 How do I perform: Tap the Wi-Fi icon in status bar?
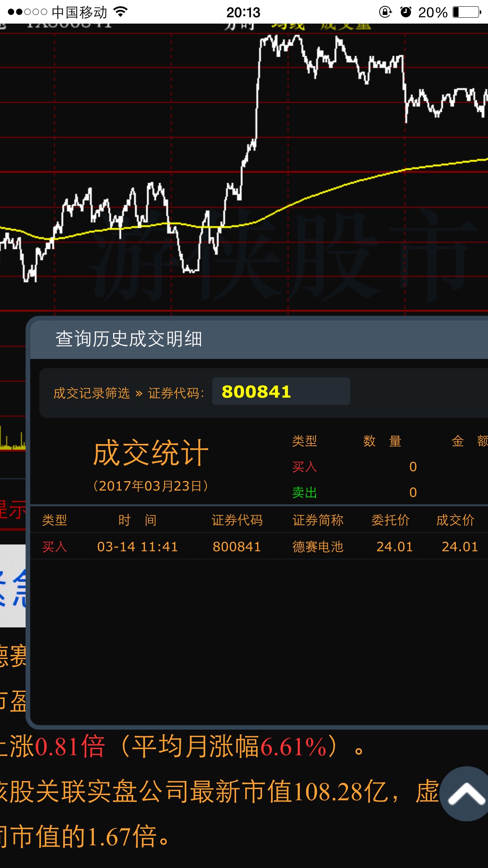(x=121, y=12)
